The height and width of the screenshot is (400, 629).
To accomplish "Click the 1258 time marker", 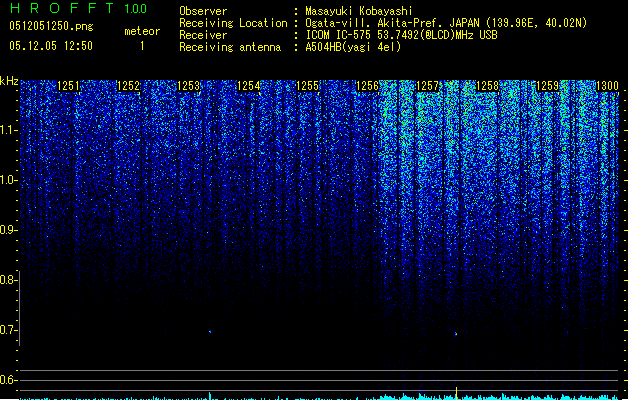I will point(487,86).
